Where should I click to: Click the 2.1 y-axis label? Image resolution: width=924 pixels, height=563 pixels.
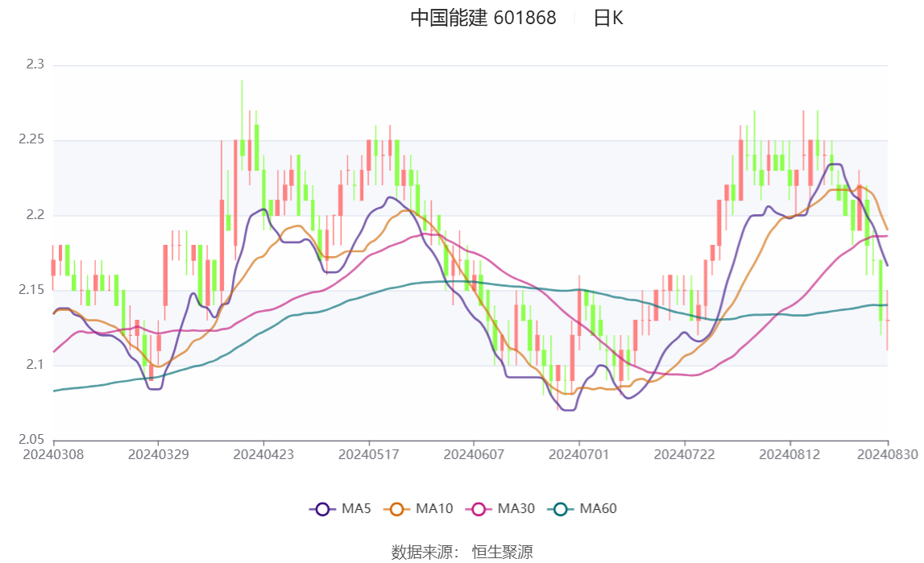[x=35, y=365]
